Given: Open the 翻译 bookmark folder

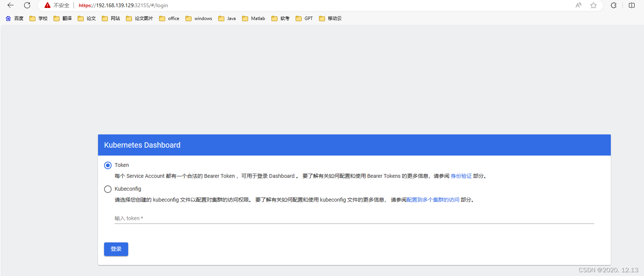Looking at the screenshot, I should tap(63, 18).
